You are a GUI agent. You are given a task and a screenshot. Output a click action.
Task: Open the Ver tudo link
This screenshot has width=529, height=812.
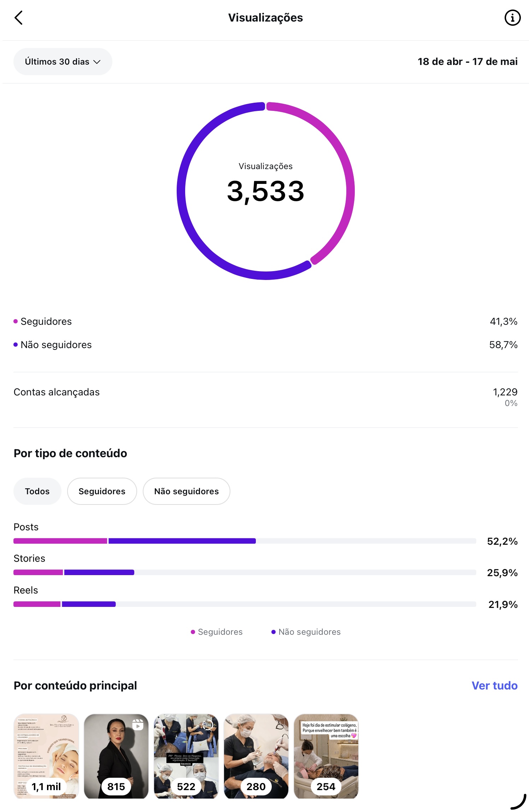(494, 685)
